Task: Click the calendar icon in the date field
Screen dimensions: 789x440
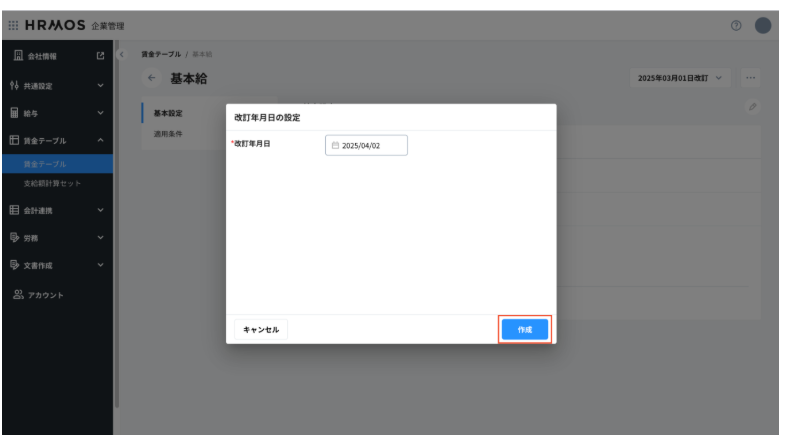Action: (x=335, y=146)
